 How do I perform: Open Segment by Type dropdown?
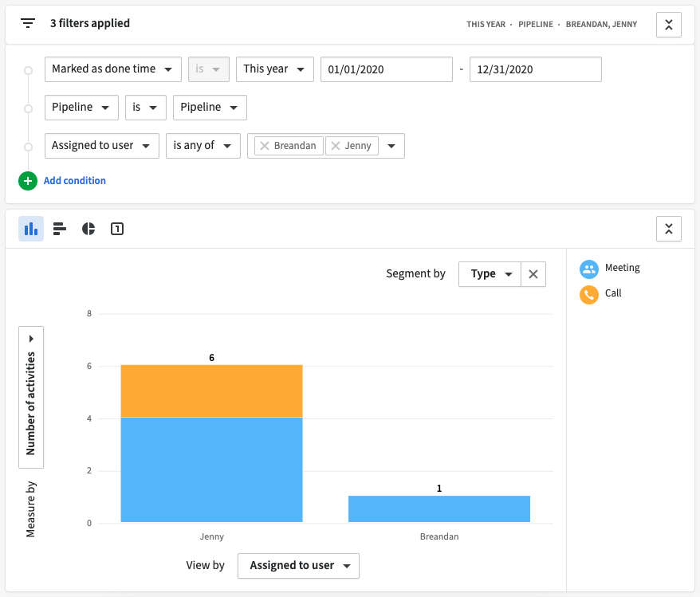tap(490, 274)
